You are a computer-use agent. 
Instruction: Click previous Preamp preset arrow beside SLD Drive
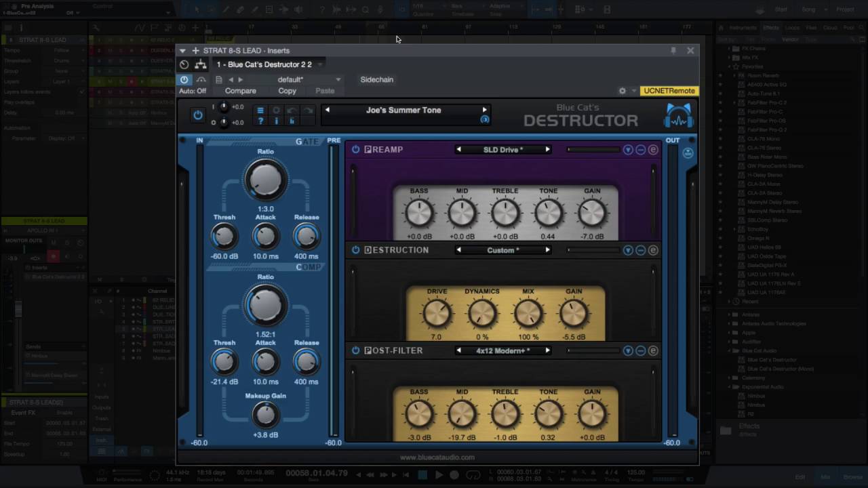(x=459, y=150)
